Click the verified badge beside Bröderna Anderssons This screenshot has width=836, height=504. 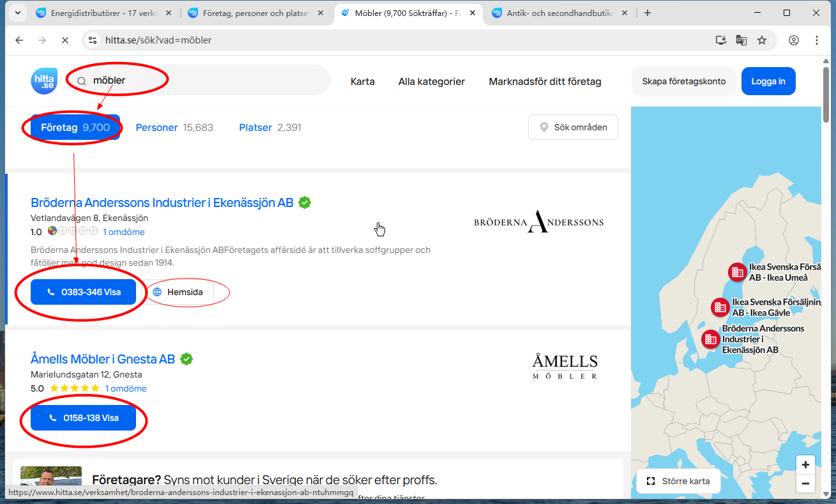(305, 202)
